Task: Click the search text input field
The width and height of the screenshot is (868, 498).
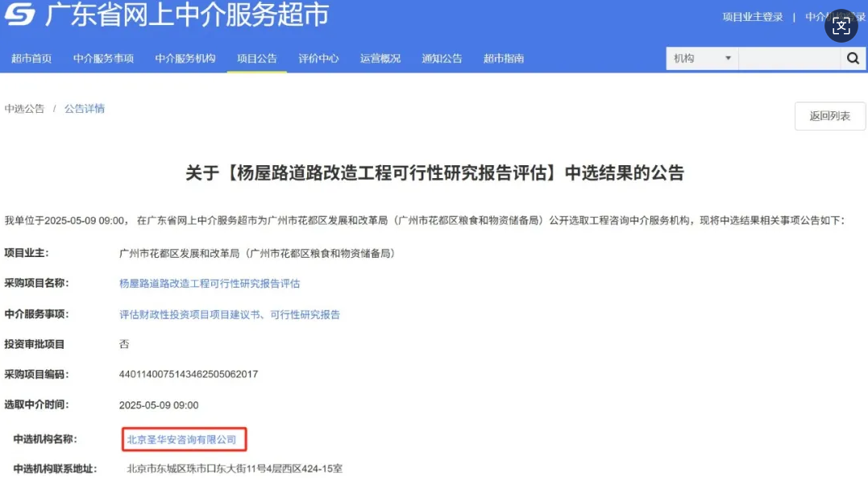Action: (x=789, y=58)
